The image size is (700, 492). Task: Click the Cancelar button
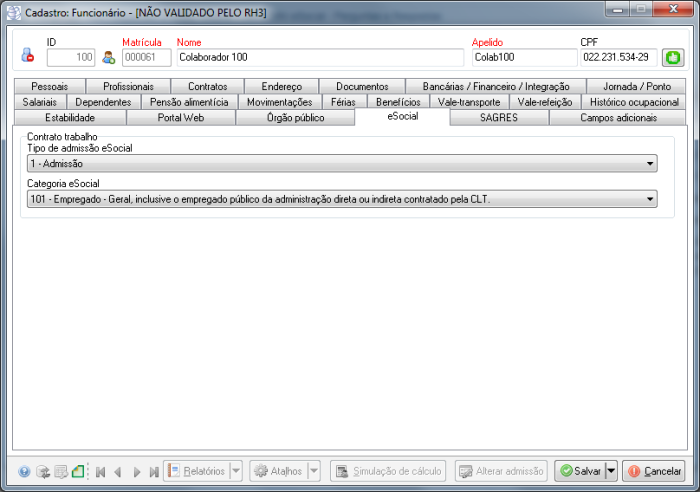[655, 471]
